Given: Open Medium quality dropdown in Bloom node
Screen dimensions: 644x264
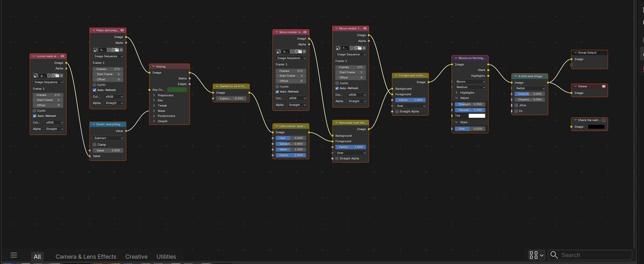Looking at the screenshot, I should pos(471,87).
